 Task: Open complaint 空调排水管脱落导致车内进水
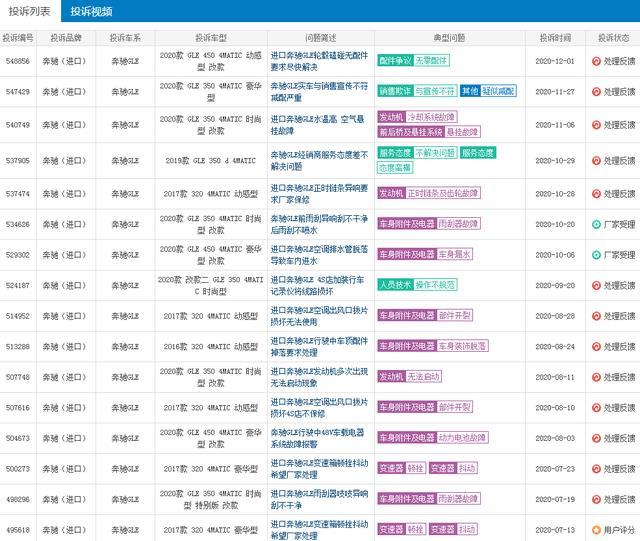click(x=319, y=255)
